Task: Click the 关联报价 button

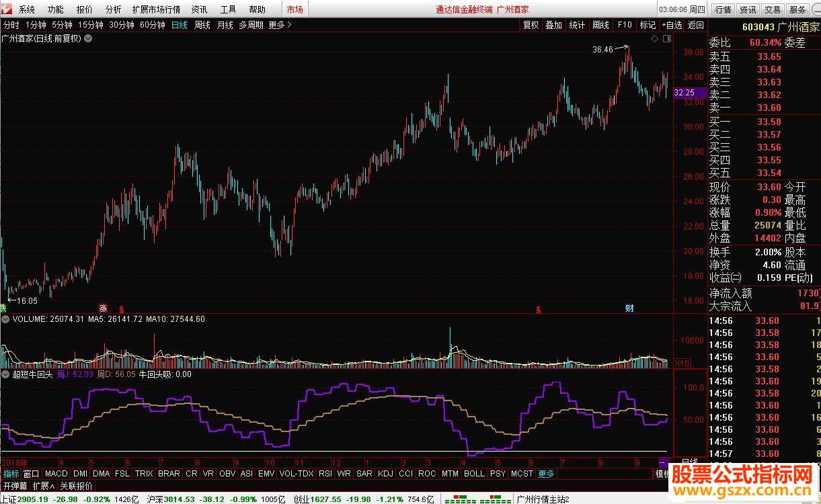Action: (x=76, y=486)
